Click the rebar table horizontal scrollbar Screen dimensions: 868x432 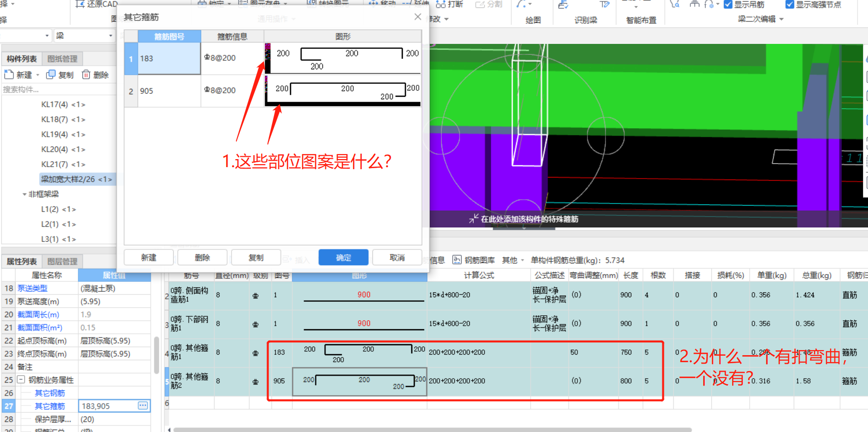coord(432,430)
